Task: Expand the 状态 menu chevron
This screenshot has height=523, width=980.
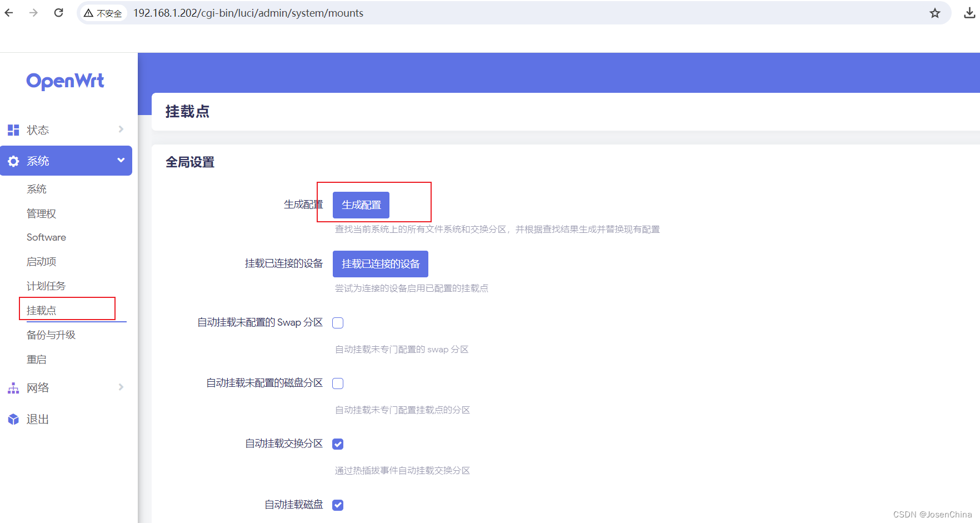Action: (x=121, y=129)
